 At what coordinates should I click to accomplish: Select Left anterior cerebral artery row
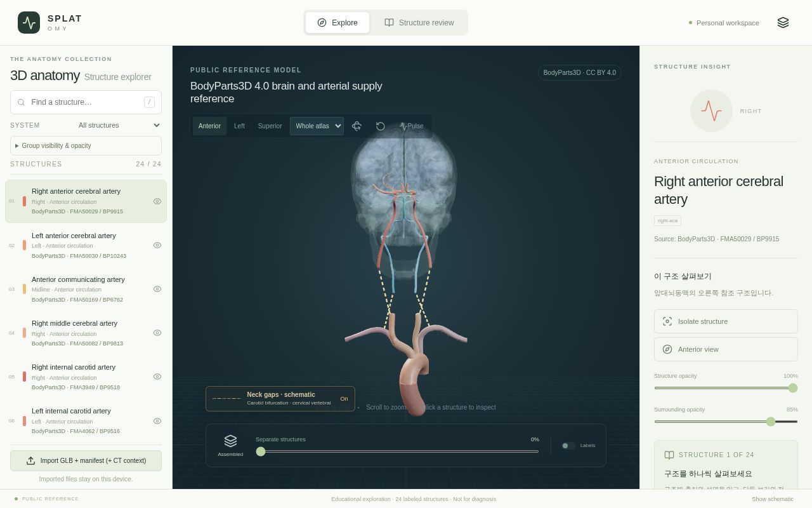coord(86,245)
